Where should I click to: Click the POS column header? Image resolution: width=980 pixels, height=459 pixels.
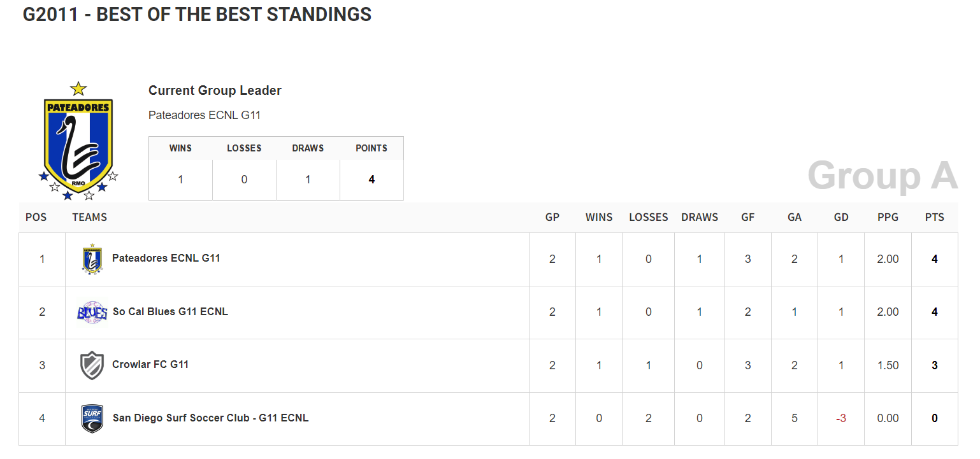coord(36,218)
